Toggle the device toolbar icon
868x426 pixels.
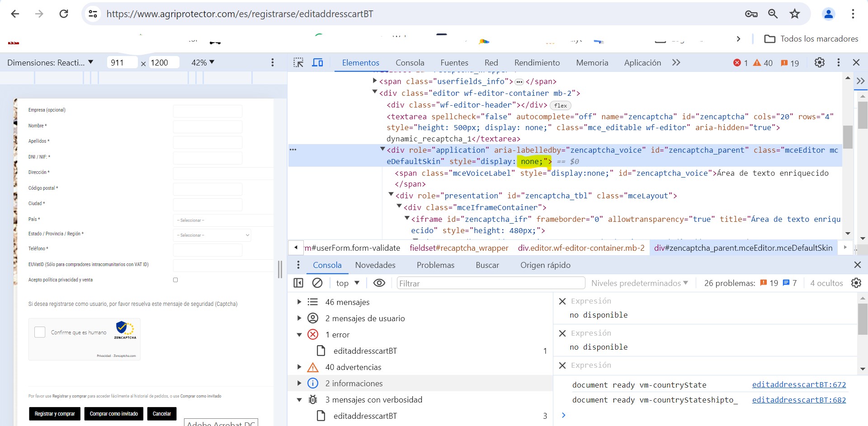click(x=318, y=63)
